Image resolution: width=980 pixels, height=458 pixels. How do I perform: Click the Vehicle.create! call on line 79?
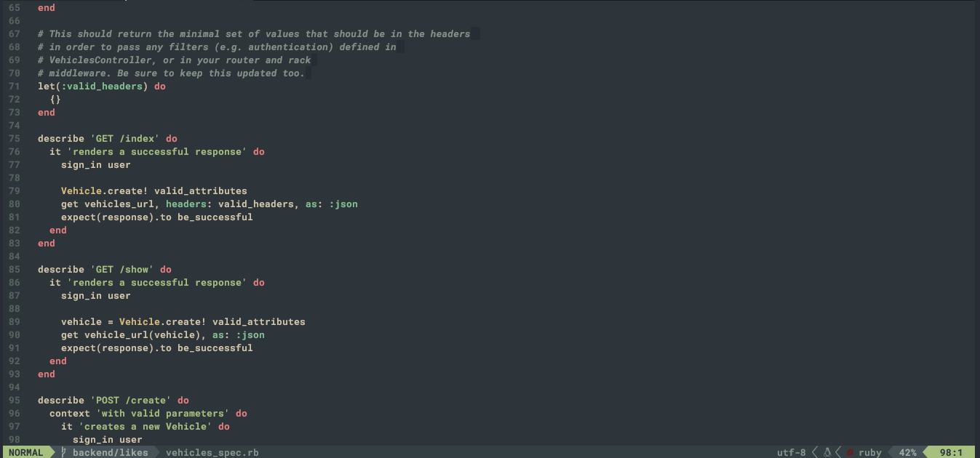105,190
